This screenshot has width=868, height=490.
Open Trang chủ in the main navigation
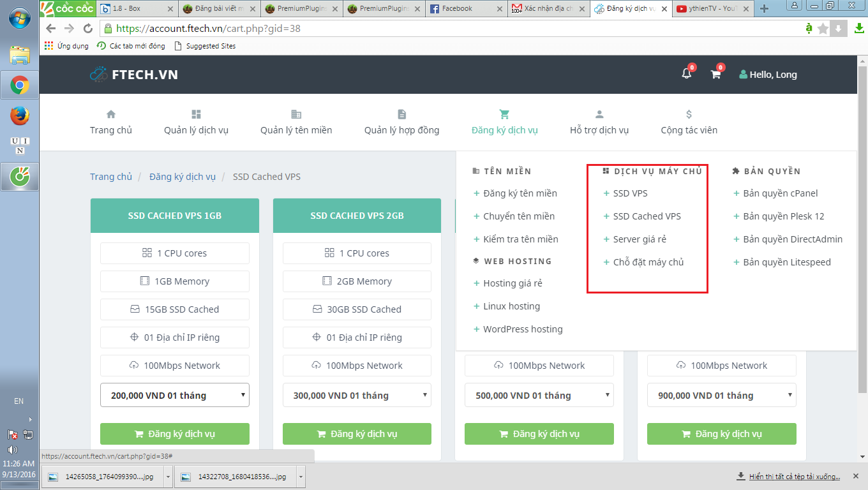tap(111, 122)
